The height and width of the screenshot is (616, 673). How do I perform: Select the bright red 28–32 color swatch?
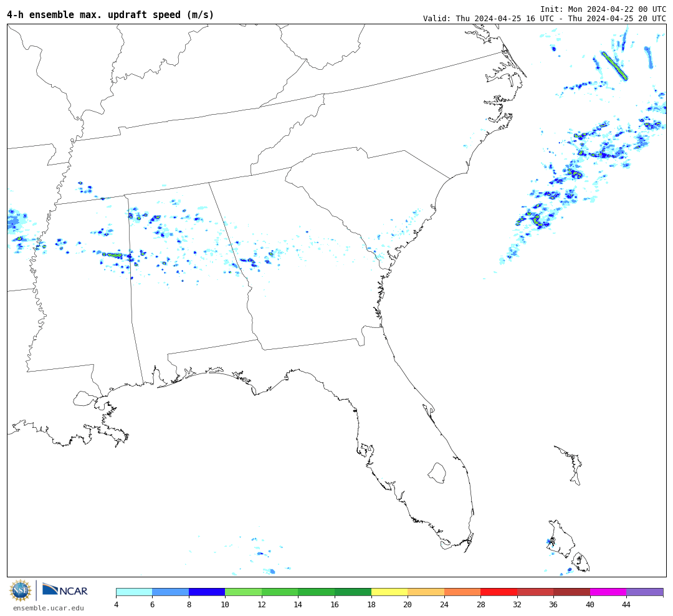point(499,592)
